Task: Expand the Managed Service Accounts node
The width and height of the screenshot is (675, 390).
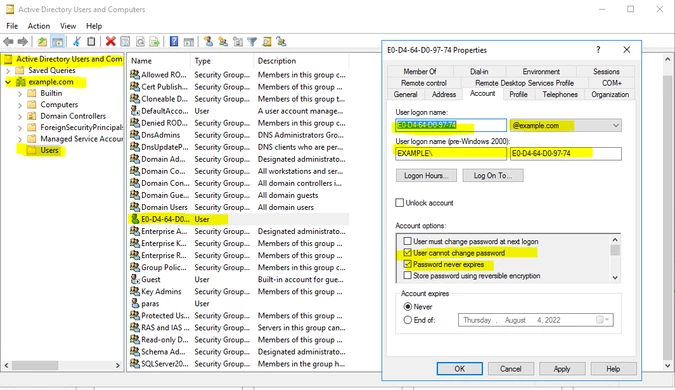Action: click(20, 139)
